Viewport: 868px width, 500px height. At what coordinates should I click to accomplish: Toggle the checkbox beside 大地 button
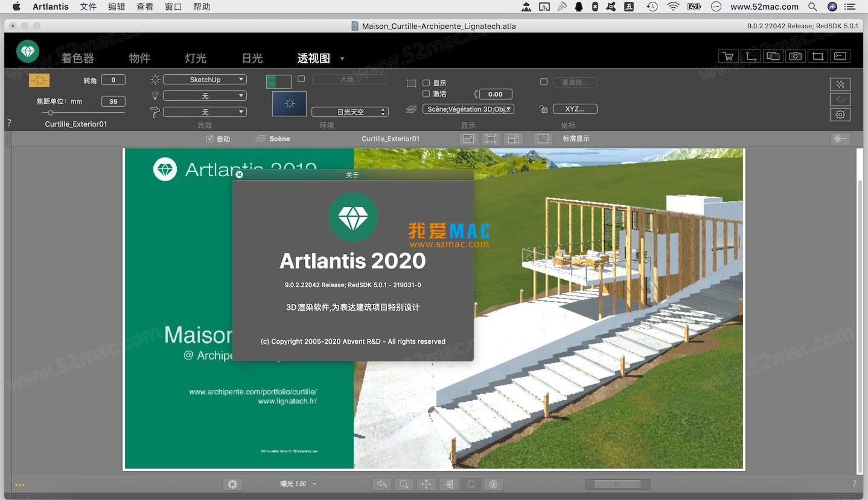(x=301, y=79)
